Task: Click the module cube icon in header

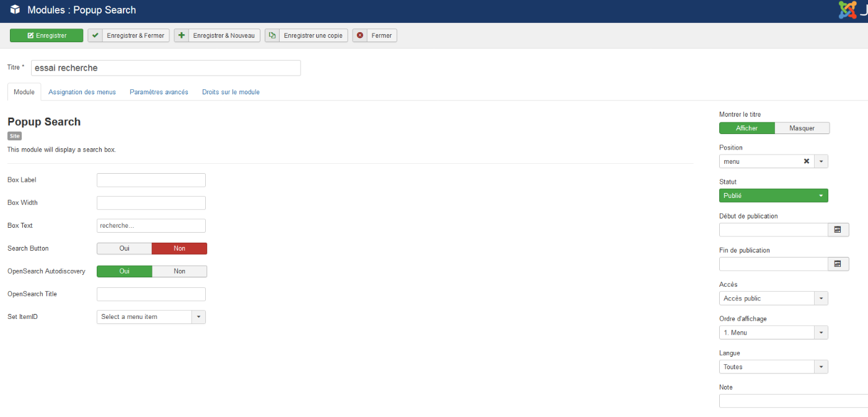Action: pyautogui.click(x=15, y=10)
